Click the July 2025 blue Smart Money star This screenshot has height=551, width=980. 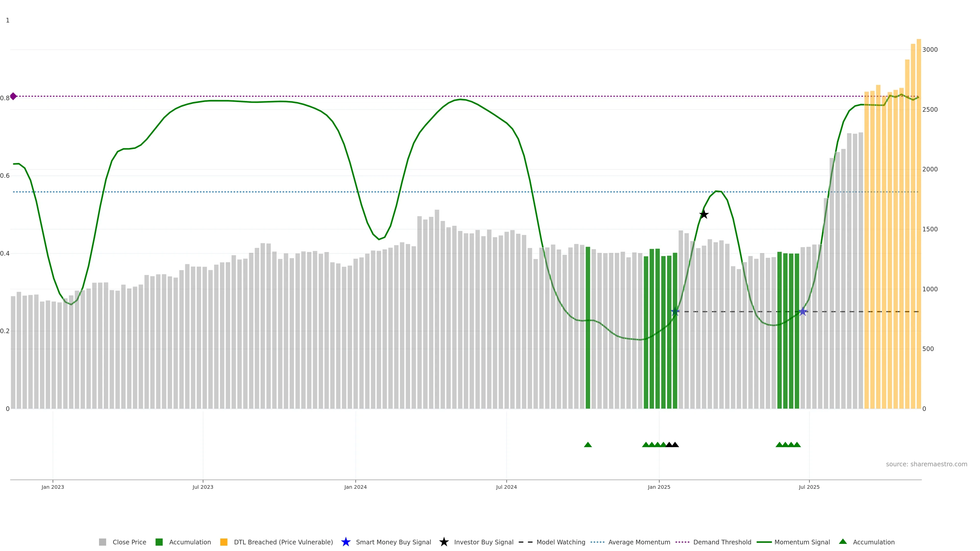(x=803, y=311)
